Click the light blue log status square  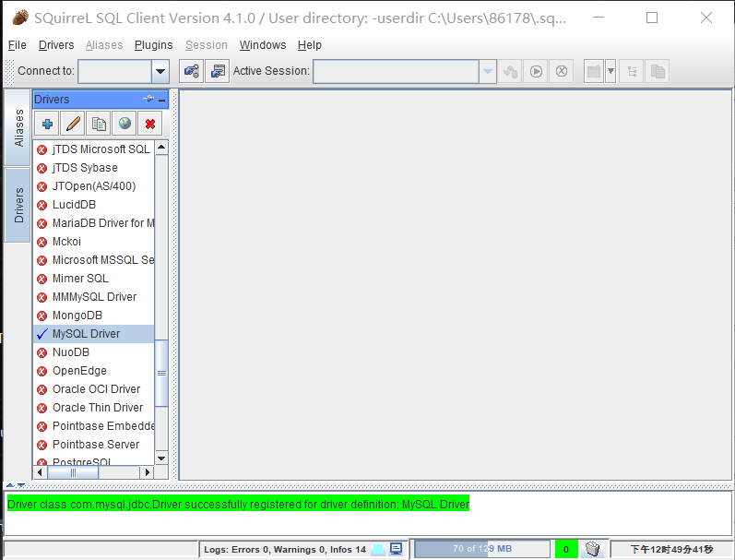coord(378,549)
